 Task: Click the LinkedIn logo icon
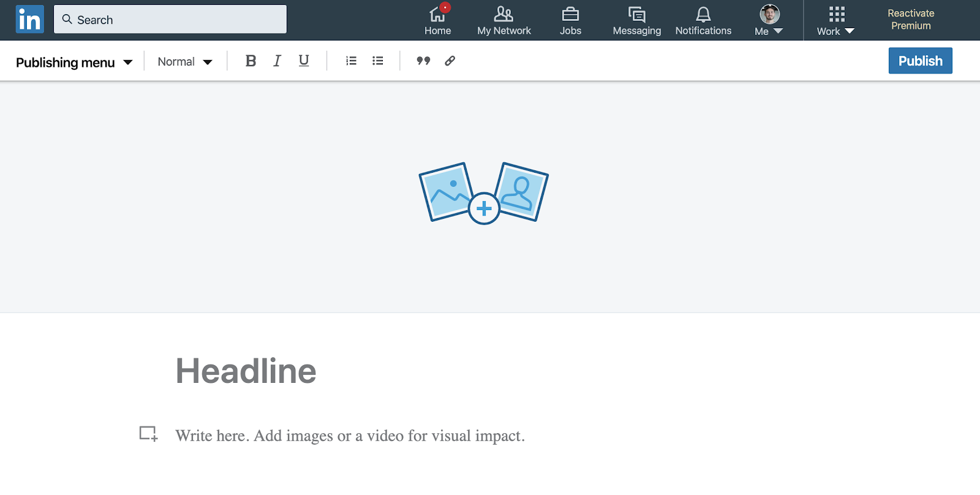click(x=29, y=20)
